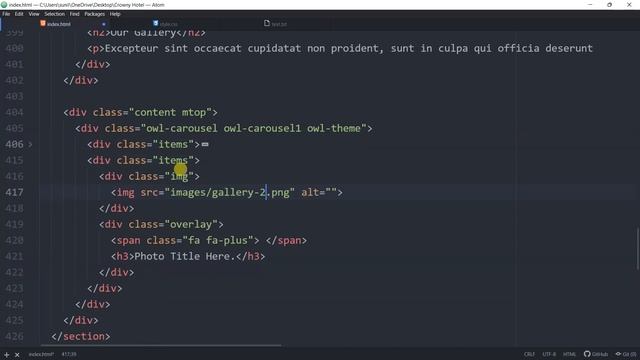Click the text "Photo Title Here."

pyautogui.click(x=185, y=256)
